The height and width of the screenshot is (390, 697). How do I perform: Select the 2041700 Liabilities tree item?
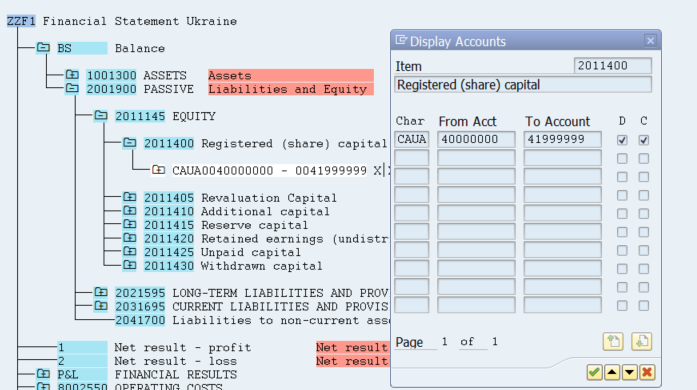140,320
